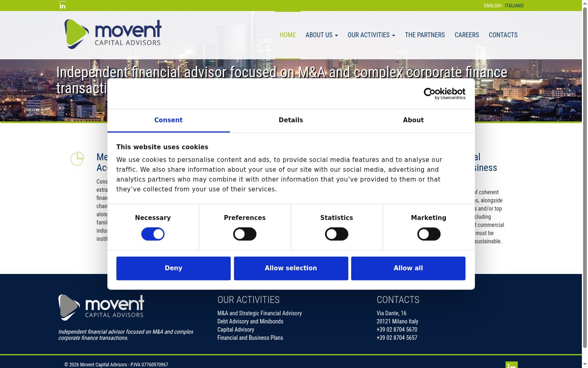Click the pie chart icon beside Mergers heading
Viewport: 588px width, 368px height.
click(x=77, y=159)
